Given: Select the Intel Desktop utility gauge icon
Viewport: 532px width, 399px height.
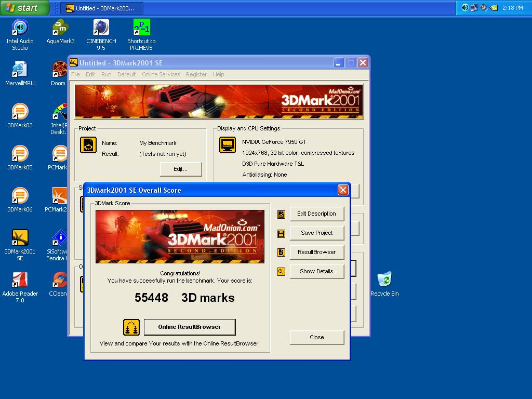Looking at the screenshot, I should click(59, 119).
